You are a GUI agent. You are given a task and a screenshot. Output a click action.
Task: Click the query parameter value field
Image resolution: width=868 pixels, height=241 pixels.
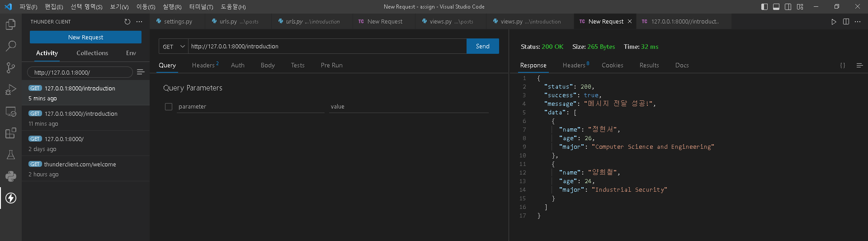pyautogui.click(x=409, y=107)
